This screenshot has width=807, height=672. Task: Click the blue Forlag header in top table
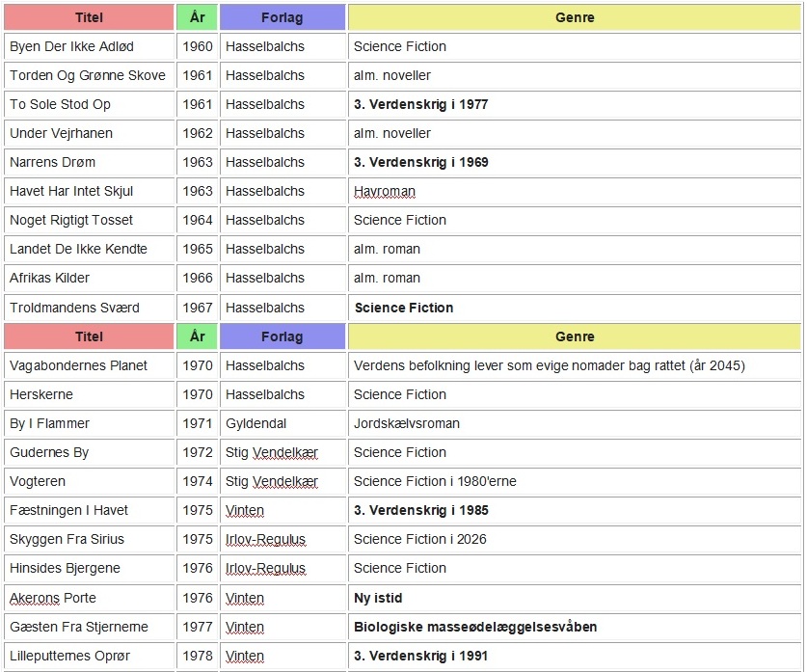(x=282, y=17)
